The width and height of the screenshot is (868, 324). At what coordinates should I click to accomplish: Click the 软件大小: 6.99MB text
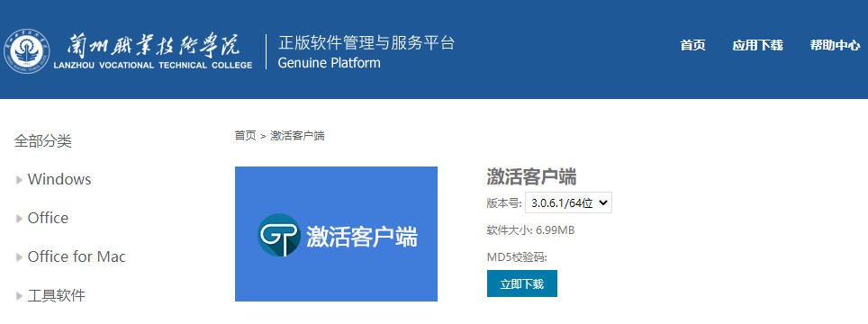point(530,230)
